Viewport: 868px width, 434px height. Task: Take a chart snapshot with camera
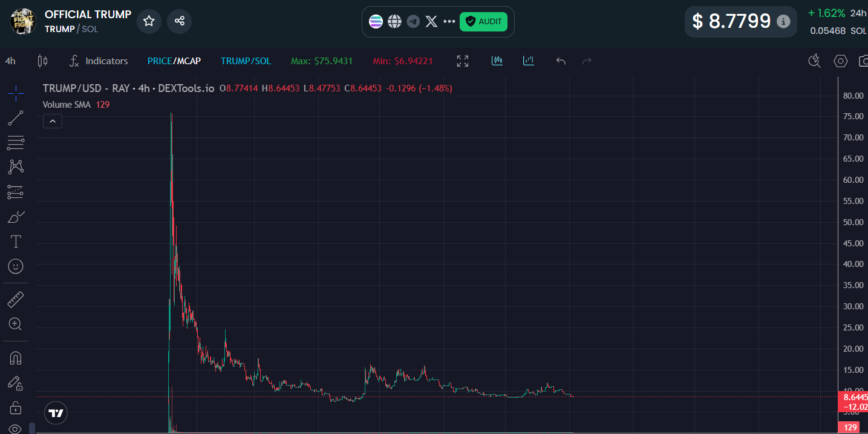tap(863, 61)
